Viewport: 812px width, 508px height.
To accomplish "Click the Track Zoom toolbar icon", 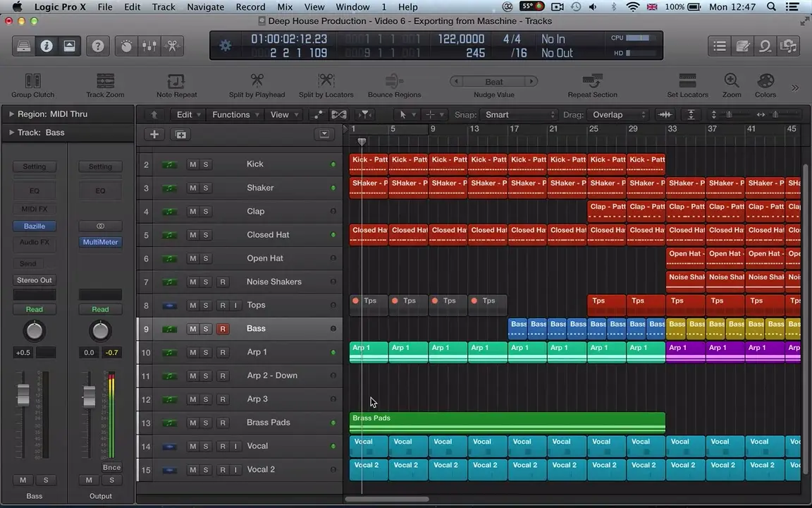I will point(104,81).
